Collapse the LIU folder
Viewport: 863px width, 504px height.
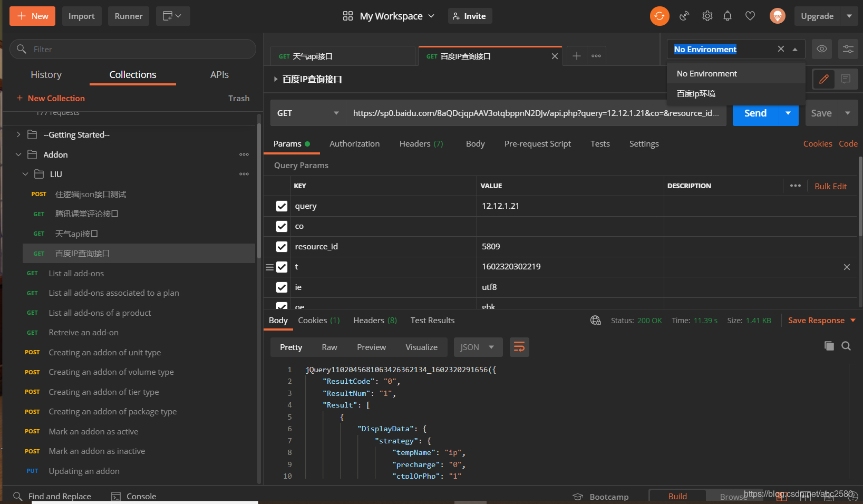pyautogui.click(x=25, y=174)
